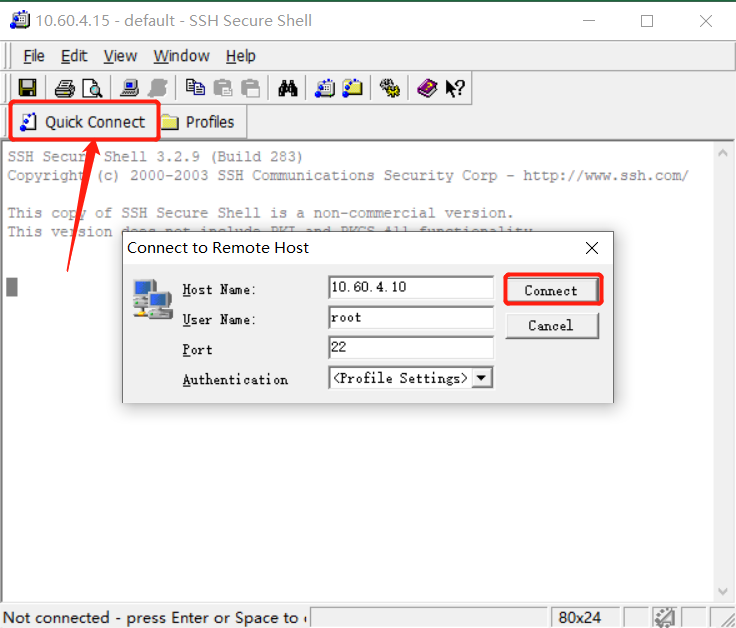Click the Help book icon

[x=427, y=88]
